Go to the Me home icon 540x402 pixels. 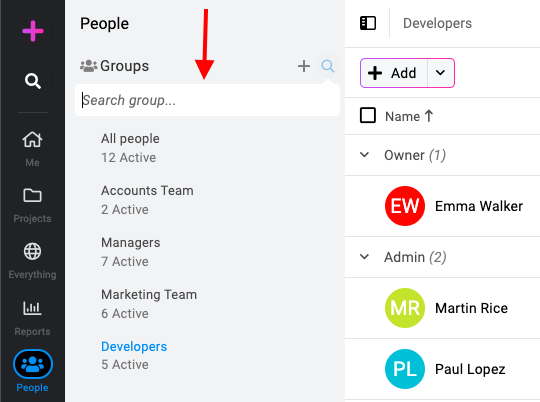[32, 140]
